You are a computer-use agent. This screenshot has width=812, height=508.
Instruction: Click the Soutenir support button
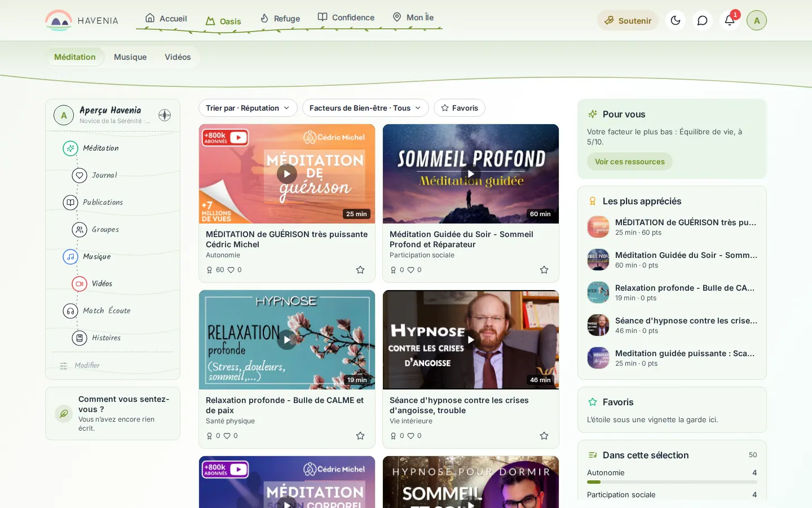(x=628, y=20)
